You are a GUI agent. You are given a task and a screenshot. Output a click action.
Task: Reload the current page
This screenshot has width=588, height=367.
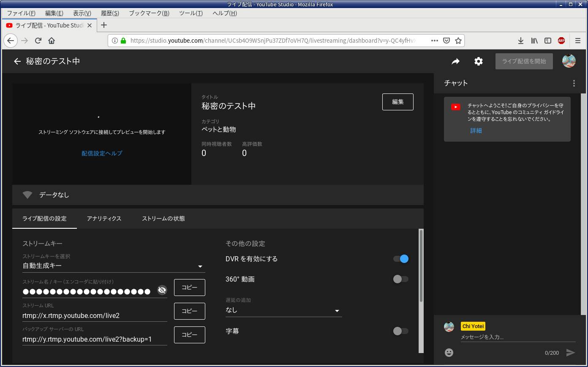point(38,41)
